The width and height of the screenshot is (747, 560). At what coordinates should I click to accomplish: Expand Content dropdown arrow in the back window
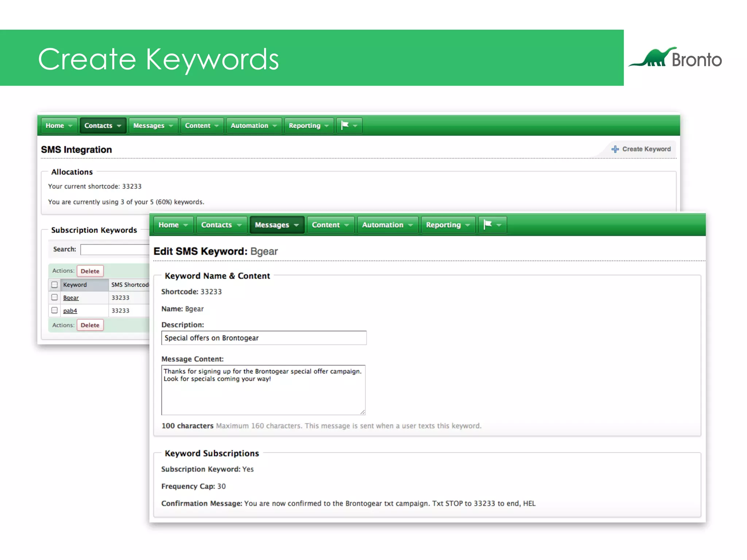point(217,126)
